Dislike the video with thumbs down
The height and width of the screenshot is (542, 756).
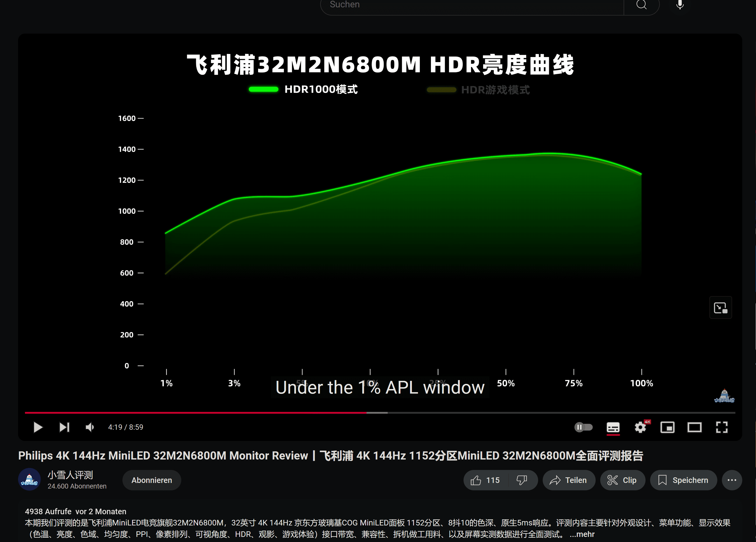[x=522, y=480]
